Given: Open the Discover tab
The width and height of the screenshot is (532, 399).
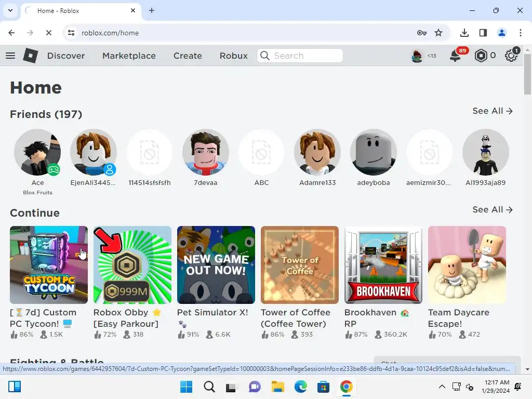Looking at the screenshot, I should click(66, 56).
